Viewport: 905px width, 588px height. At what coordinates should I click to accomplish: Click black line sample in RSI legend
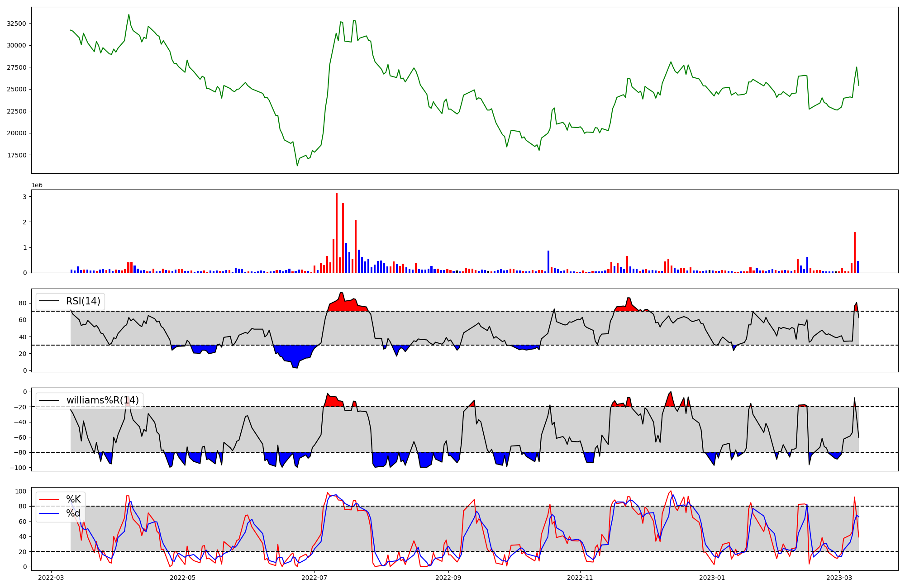tap(49, 301)
